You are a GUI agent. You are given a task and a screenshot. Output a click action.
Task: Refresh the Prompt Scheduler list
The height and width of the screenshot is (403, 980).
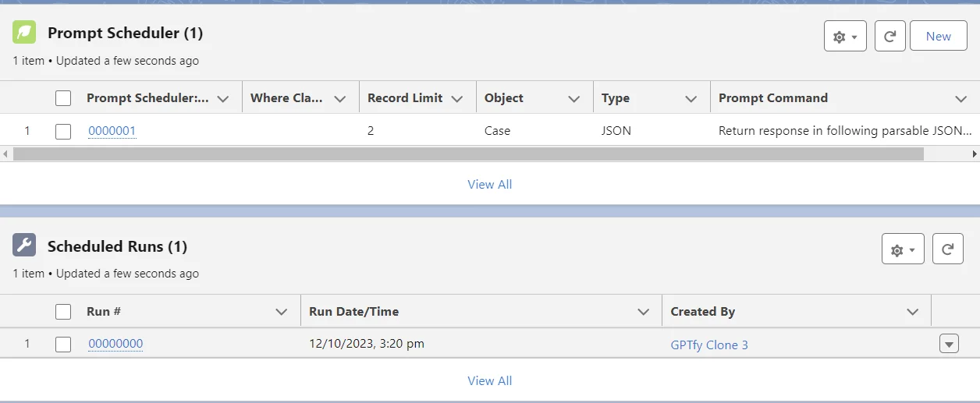point(889,37)
